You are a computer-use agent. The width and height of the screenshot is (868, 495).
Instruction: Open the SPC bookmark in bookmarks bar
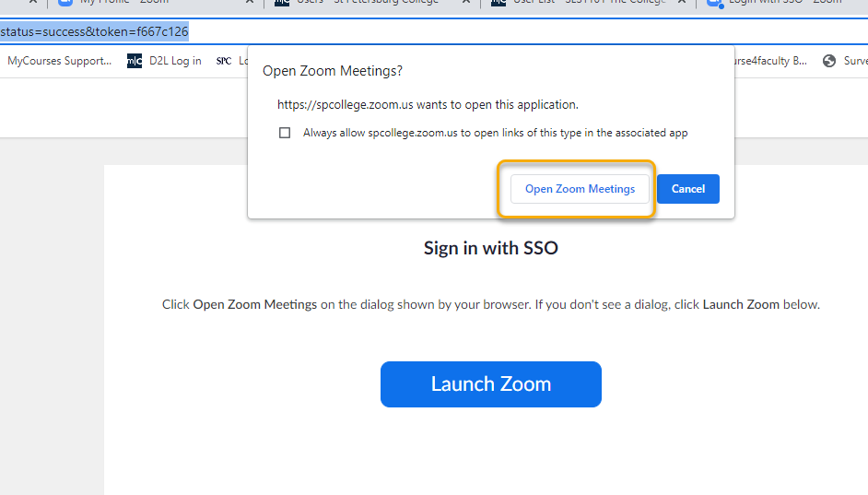pos(231,61)
